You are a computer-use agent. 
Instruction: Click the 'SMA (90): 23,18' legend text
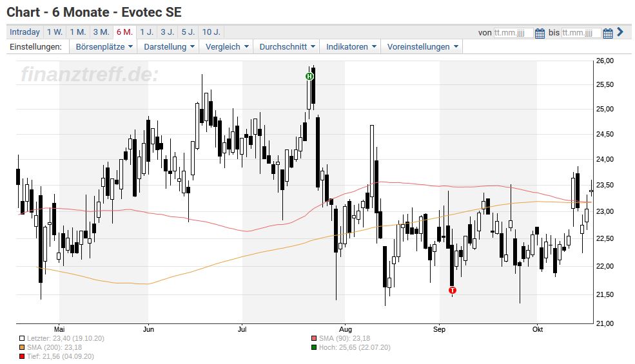pyautogui.click(x=344, y=338)
